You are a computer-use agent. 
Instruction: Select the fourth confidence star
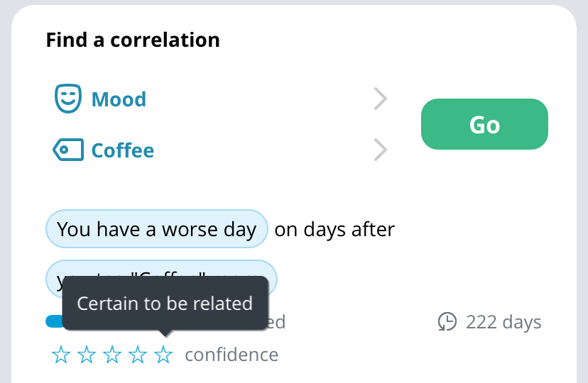[138, 354]
